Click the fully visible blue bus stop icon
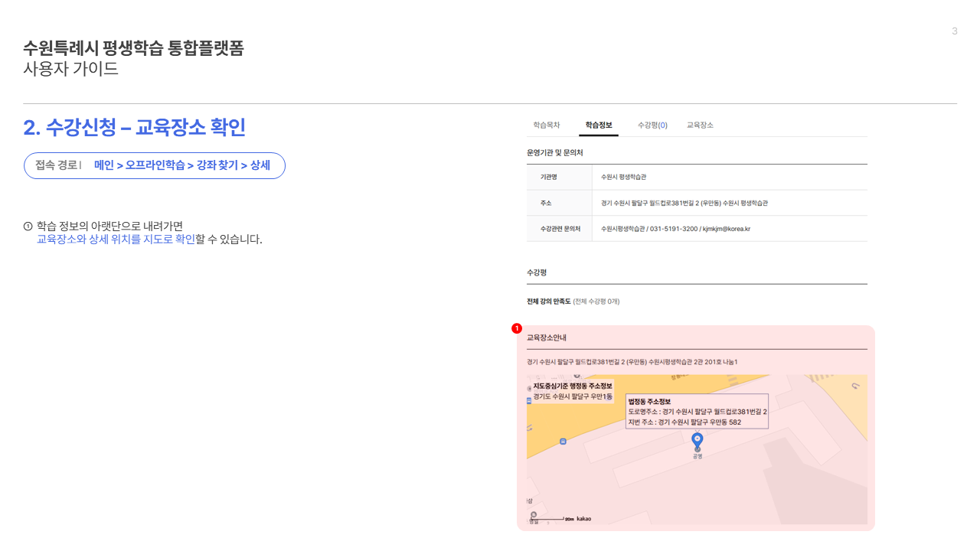 point(563,441)
